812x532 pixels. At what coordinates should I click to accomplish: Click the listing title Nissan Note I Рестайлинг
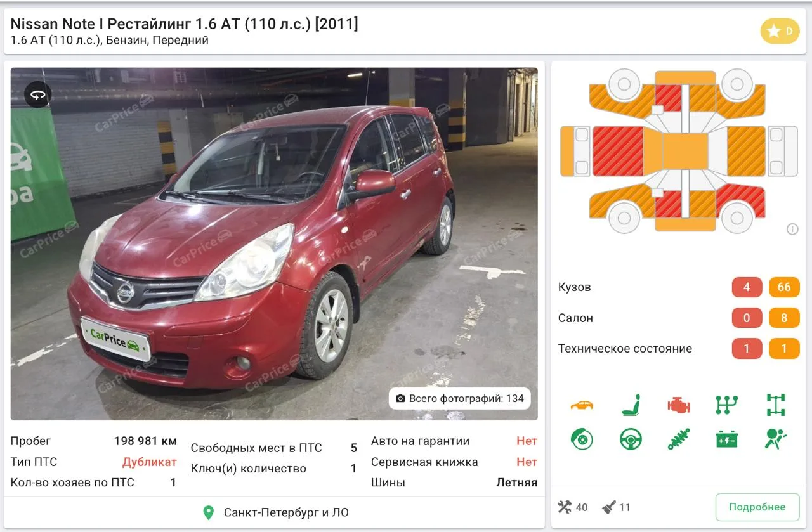(184, 24)
